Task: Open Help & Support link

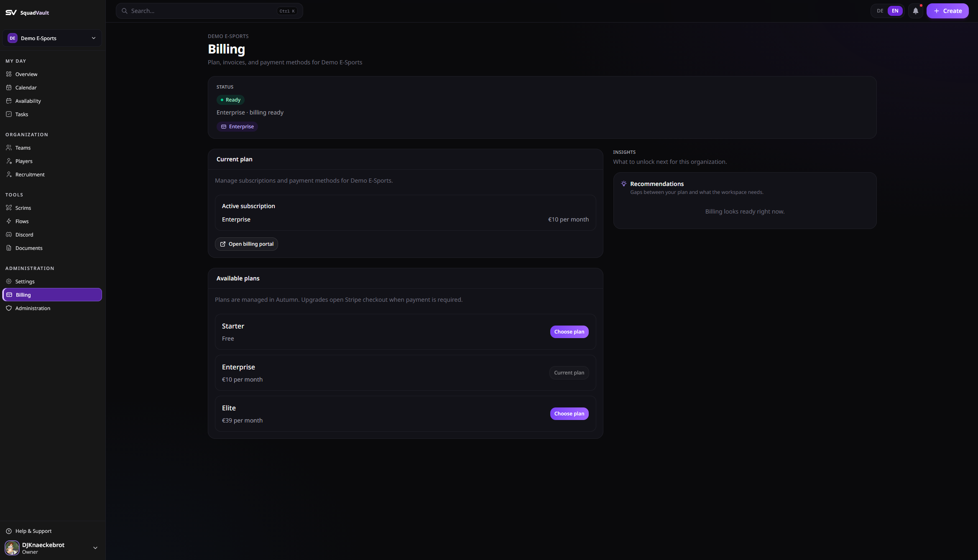Action: point(52,531)
